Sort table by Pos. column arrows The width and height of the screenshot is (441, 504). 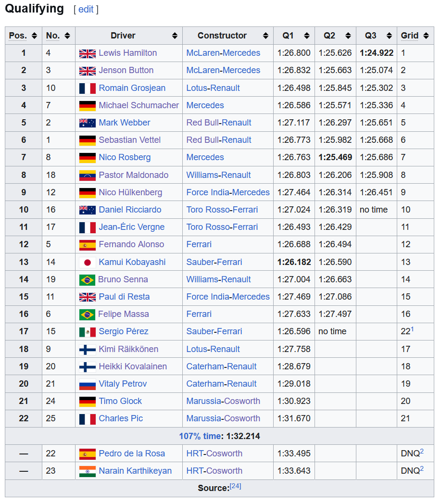pos(35,36)
